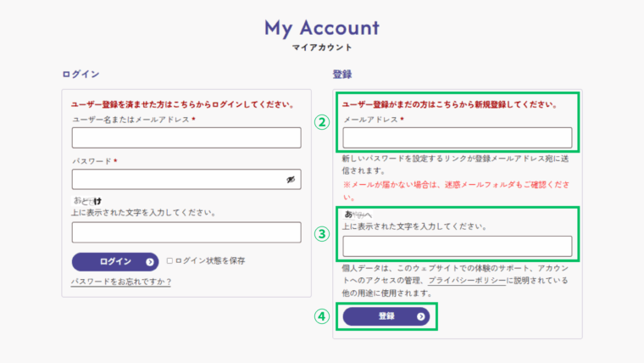Enable the ログイン状態を保存 checkbox

tap(169, 261)
